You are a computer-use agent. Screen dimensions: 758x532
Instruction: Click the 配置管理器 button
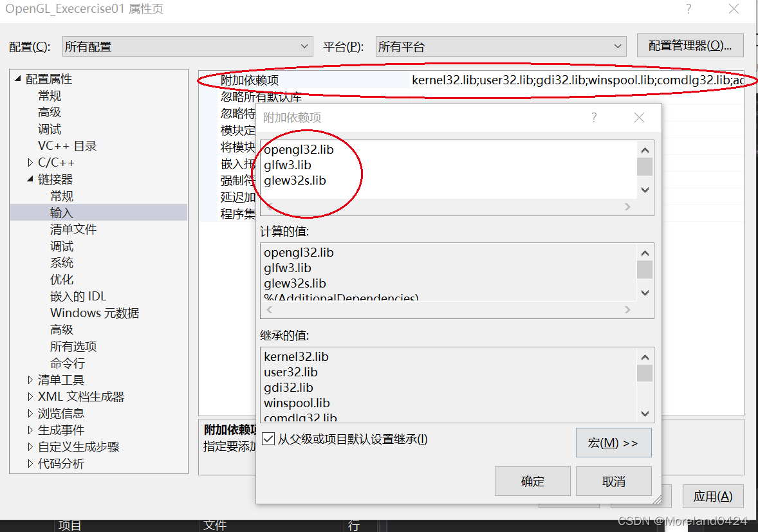click(x=690, y=46)
